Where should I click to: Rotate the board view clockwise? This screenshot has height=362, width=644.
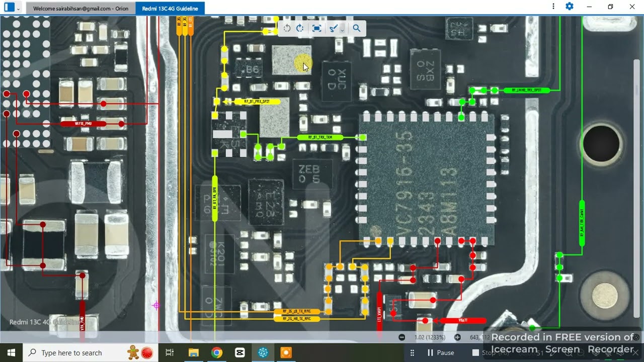(x=300, y=28)
